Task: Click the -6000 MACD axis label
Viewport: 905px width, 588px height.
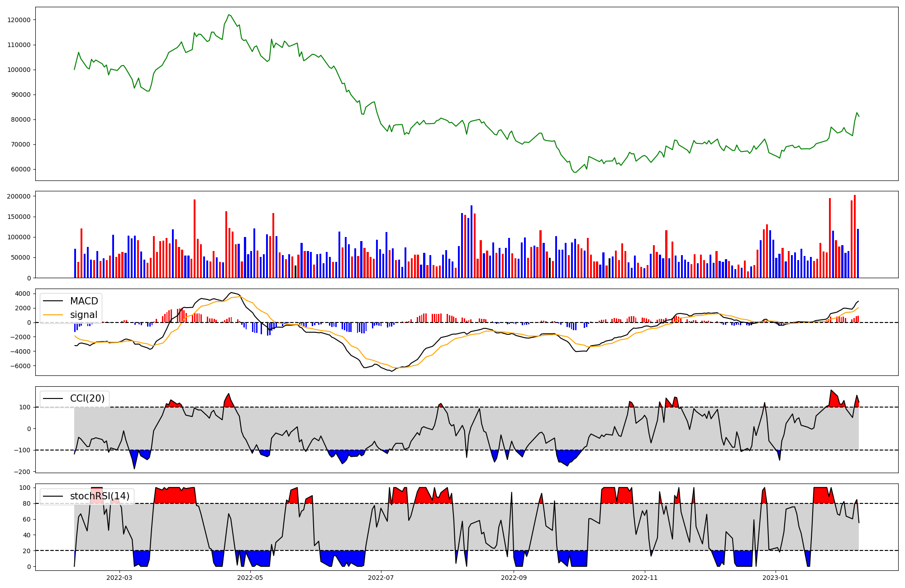Action: [x=21, y=366]
